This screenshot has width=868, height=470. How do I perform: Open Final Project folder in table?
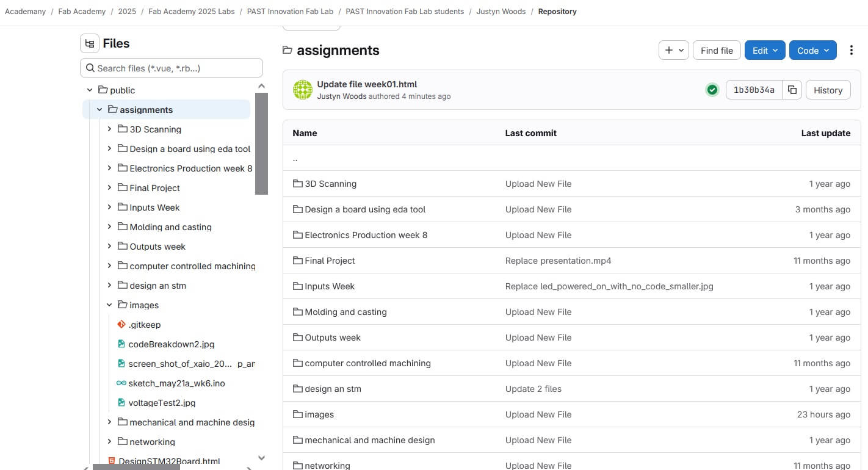pos(330,261)
